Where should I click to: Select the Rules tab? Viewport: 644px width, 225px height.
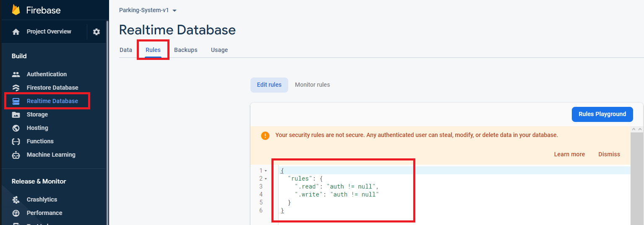pos(153,50)
